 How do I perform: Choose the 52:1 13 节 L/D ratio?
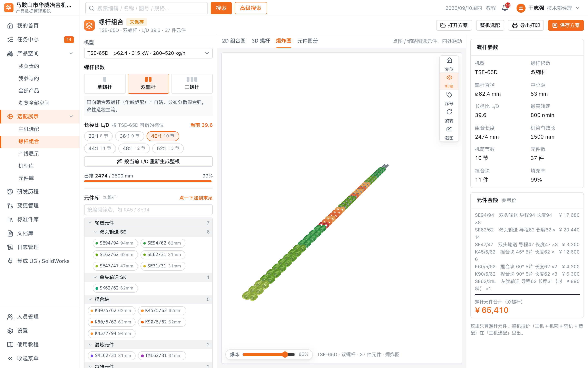coord(168,148)
